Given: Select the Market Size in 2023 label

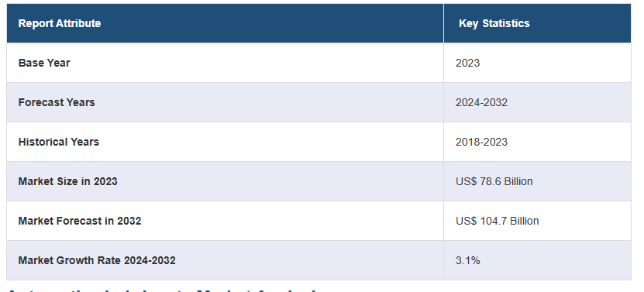Looking at the screenshot, I should click(x=67, y=181).
